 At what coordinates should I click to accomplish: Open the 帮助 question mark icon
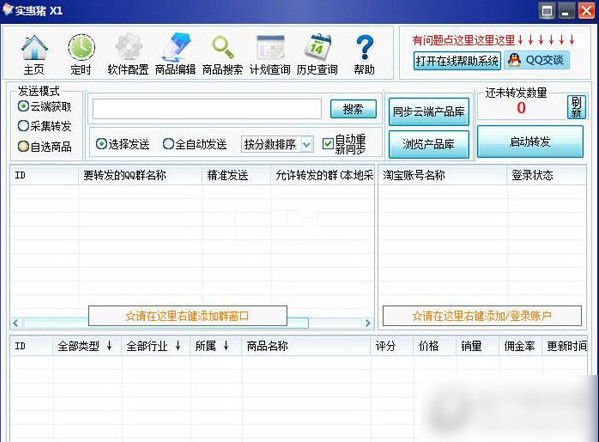coord(364,54)
